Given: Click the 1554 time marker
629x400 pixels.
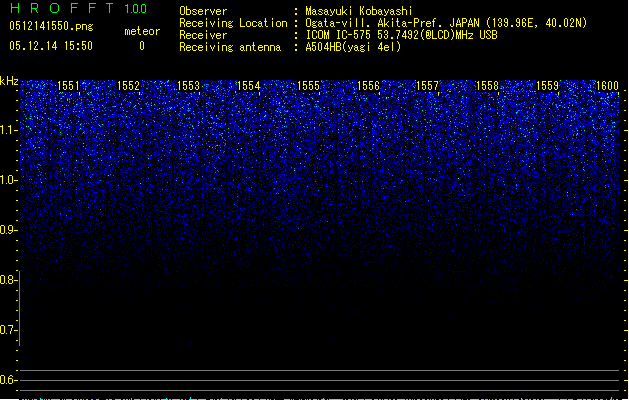Looking at the screenshot, I should pos(248,86).
